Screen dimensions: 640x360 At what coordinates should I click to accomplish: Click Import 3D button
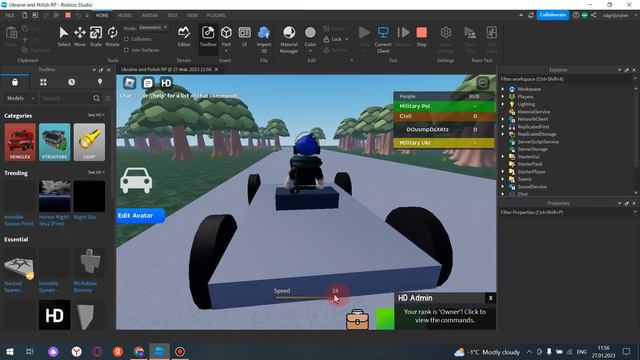[x=264, y=39]
